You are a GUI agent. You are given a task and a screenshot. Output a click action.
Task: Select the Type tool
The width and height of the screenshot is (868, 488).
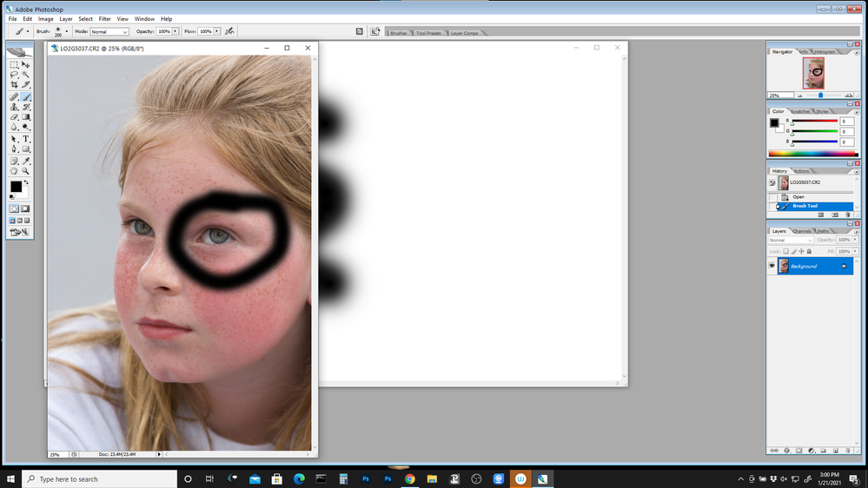tap(25, 139)
